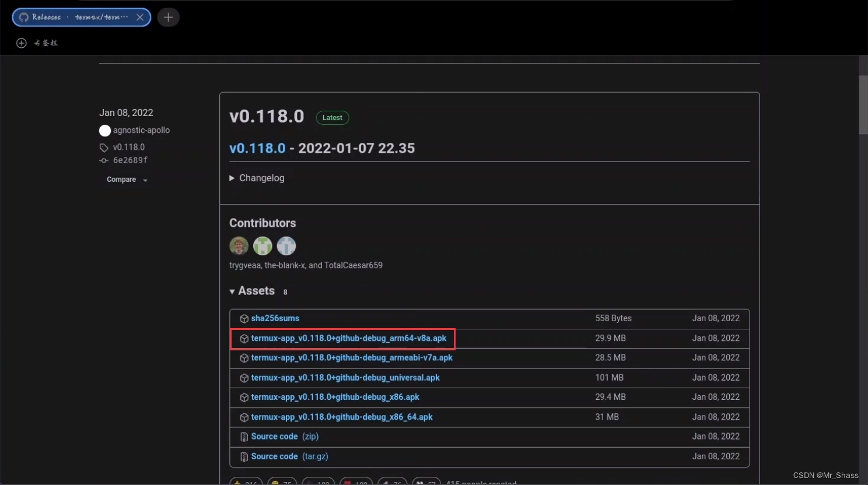Click the GitHub favicon on the tab

(x=24, y=17)
